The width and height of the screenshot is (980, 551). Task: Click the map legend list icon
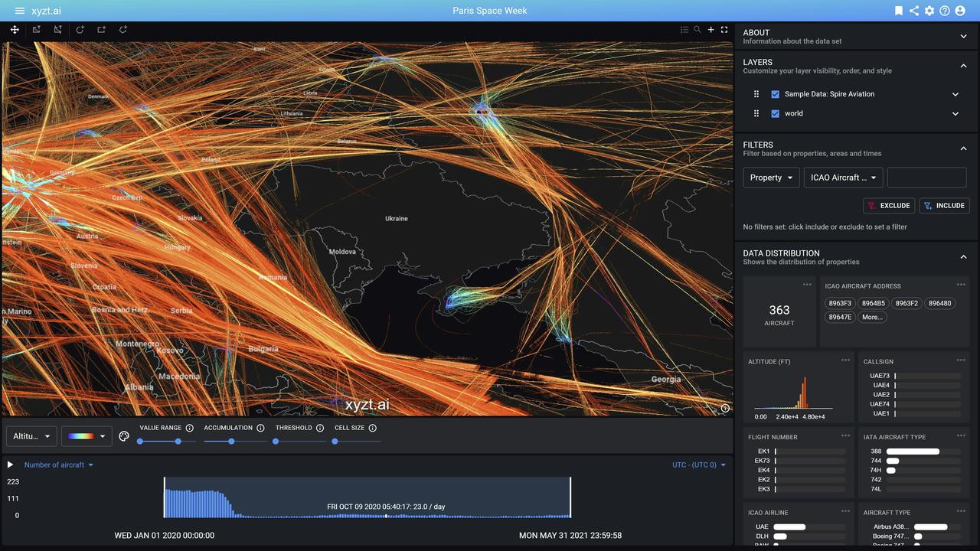[x=684, y=30]
